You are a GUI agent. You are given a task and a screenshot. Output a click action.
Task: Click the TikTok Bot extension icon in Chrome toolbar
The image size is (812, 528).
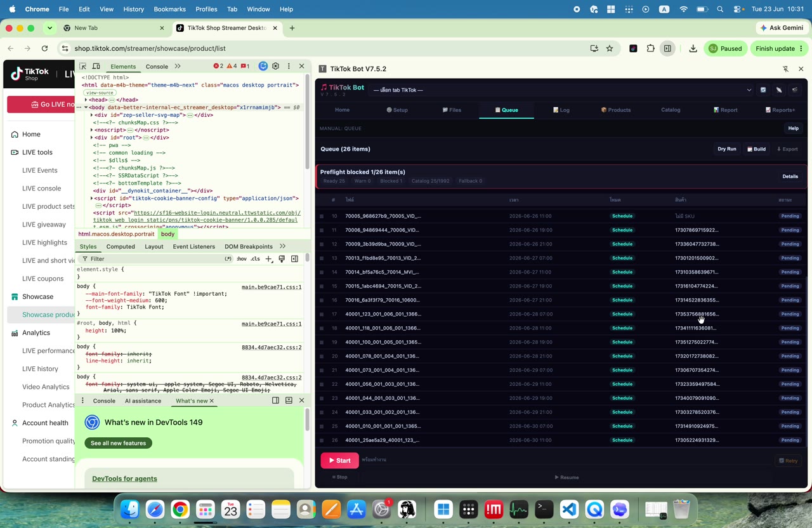tap(633, 48)
